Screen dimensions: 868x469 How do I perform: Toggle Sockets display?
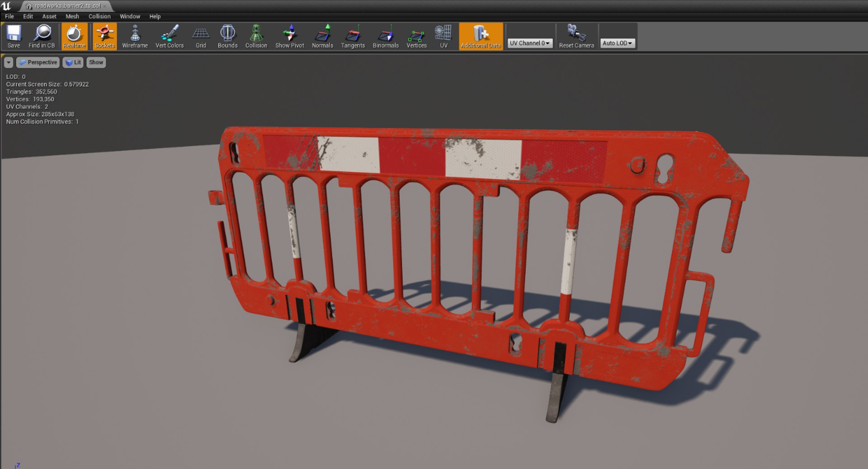point(104,37)
